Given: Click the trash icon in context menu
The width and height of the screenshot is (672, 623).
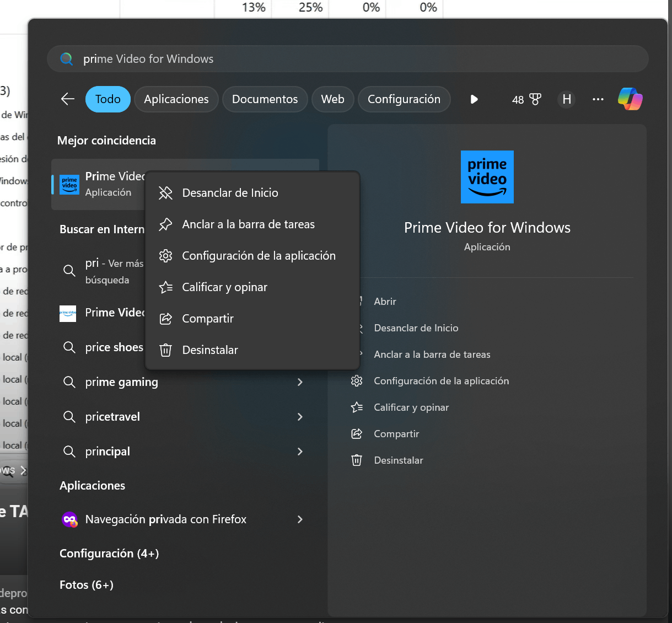Looking at the screenshot, I should pos(165,350).
